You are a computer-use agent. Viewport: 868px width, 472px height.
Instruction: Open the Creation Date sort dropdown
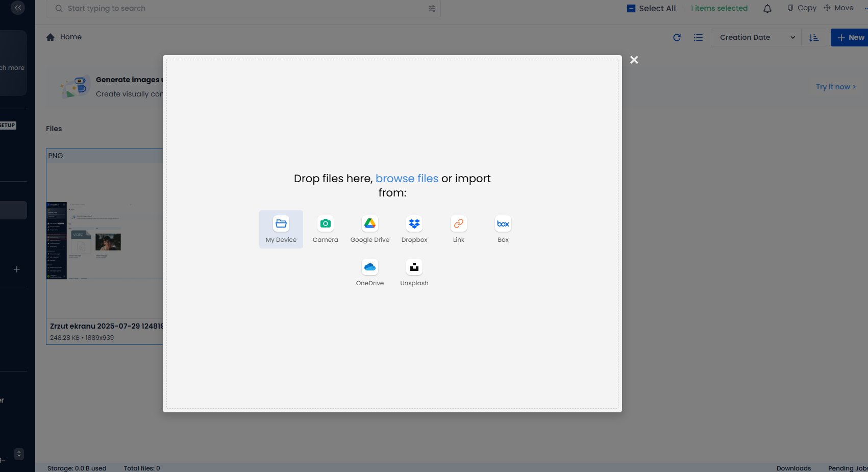pyautogui.click(x=756, y=37)
